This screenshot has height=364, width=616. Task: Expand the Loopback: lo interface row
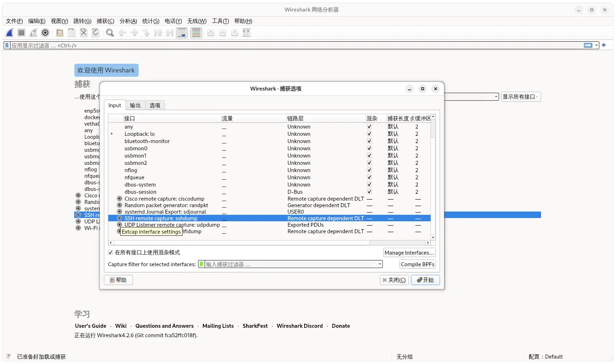pyautogui.click(x=112, y=134)
